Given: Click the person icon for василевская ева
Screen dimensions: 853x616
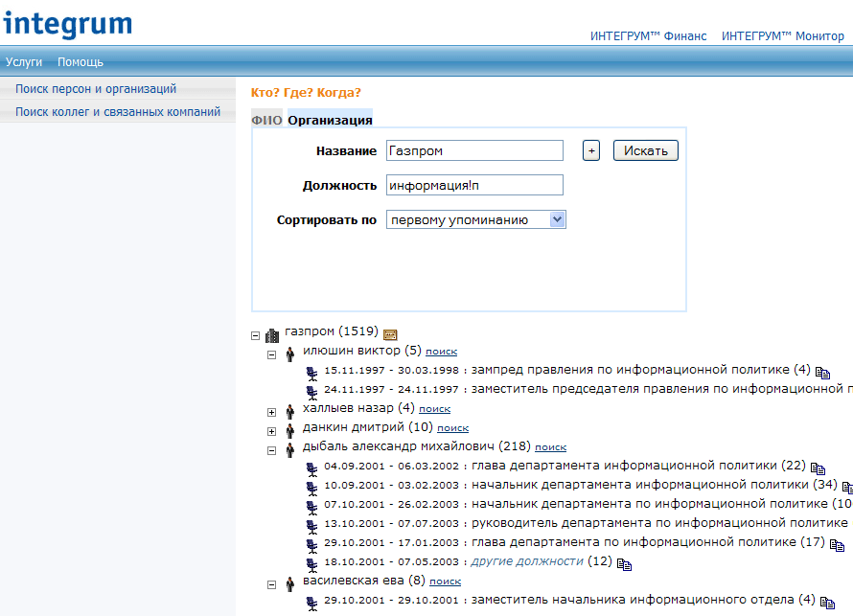Looking at the screenshot, I should (290, 584).
